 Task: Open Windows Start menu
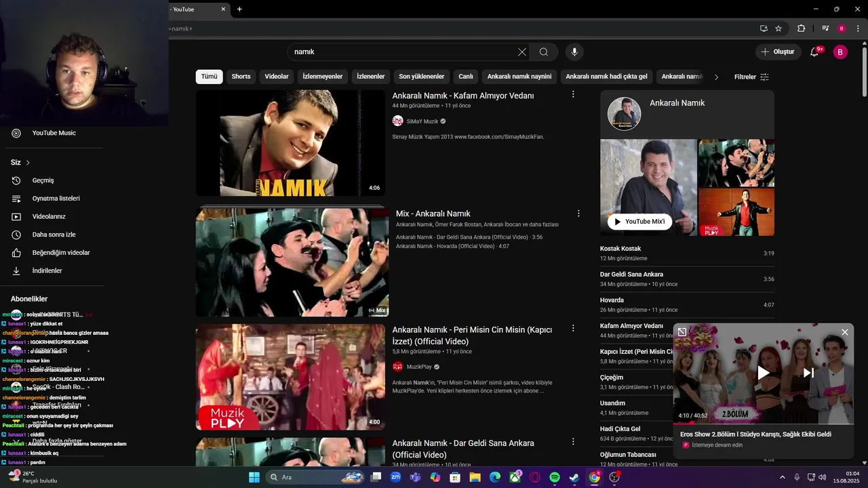coord(254,477)
